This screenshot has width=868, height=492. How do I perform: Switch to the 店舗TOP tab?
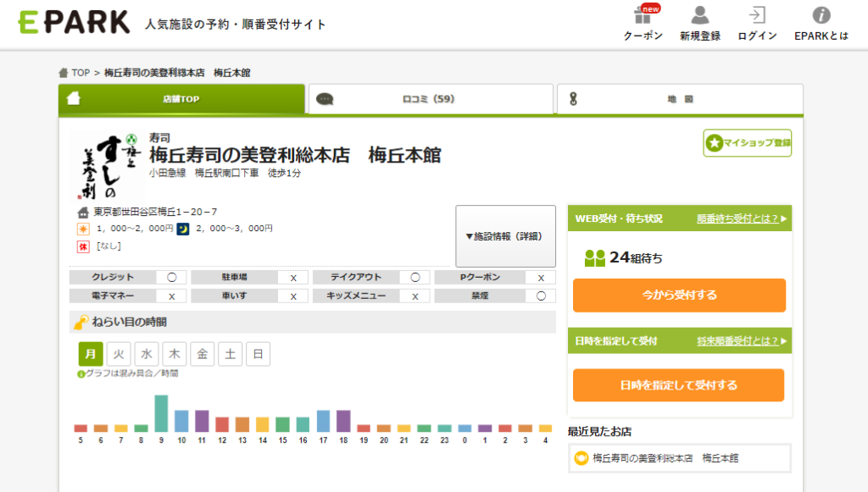(181, 99)
